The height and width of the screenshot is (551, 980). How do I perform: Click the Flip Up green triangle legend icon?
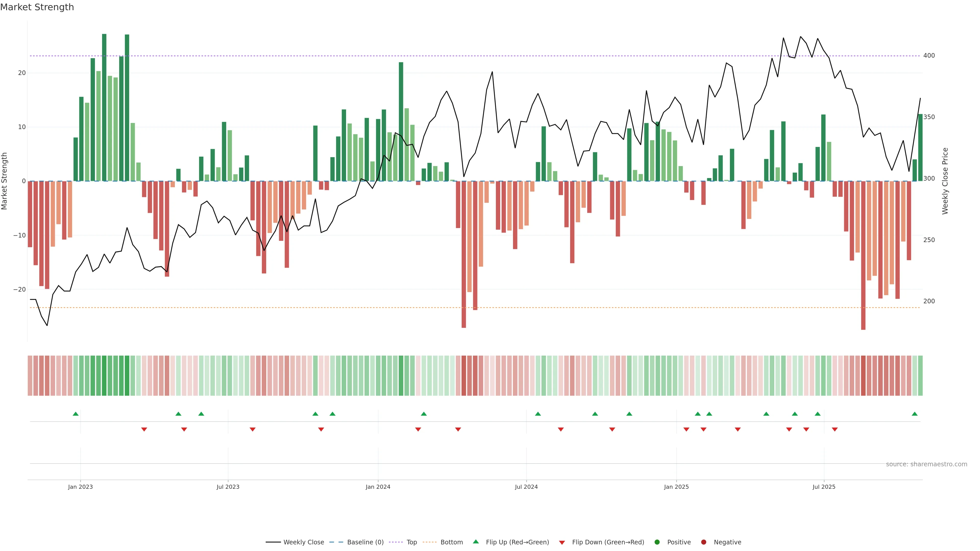(x=475, y=542)
